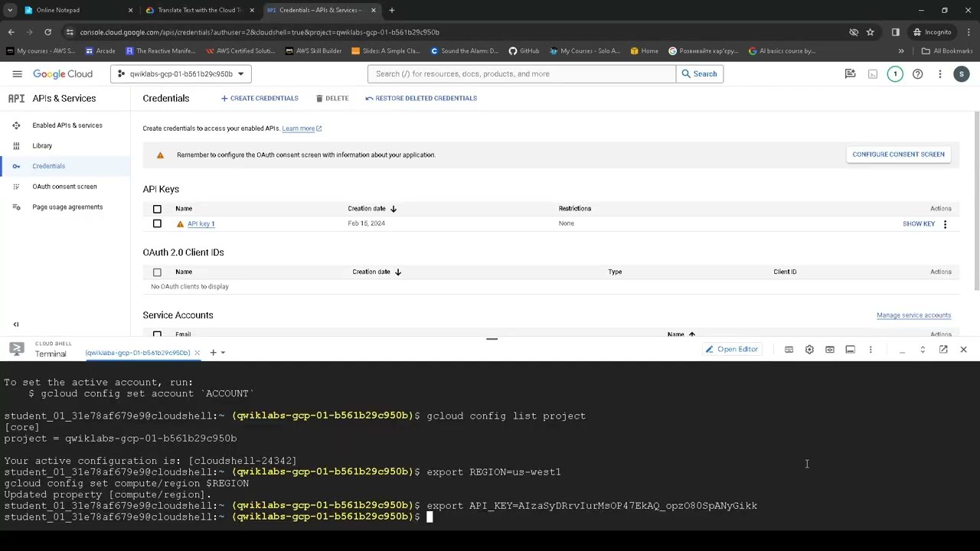
Task: Open the new terminal tab project dropdown arrow
Action: click(223, 353)
